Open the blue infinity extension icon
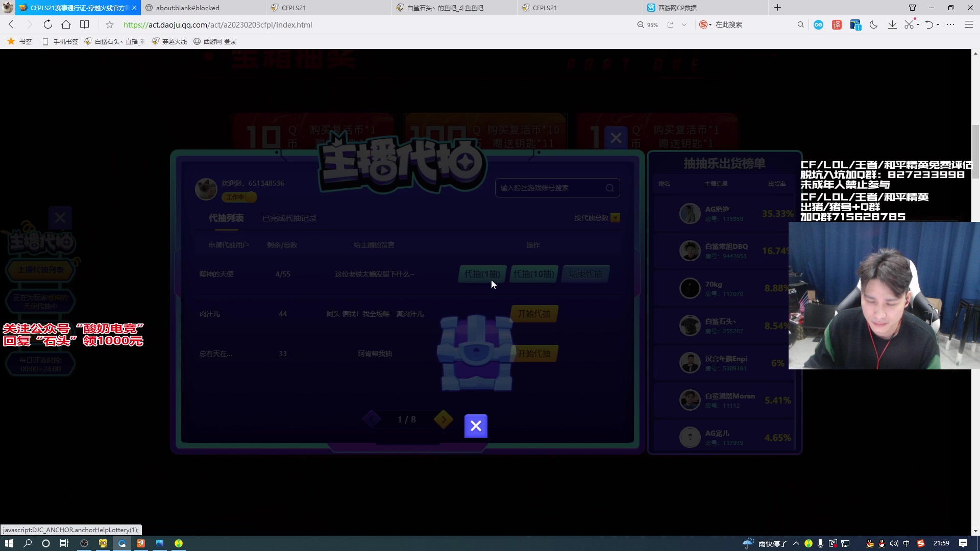This screenshot has height=551, width=980. pyautogui.click(x=818, y=24)
